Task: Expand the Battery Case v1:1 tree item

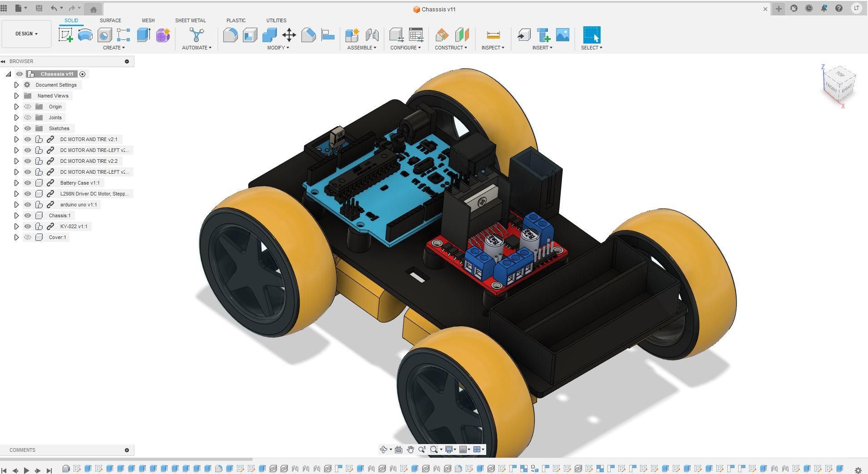Action: point(17,183)
